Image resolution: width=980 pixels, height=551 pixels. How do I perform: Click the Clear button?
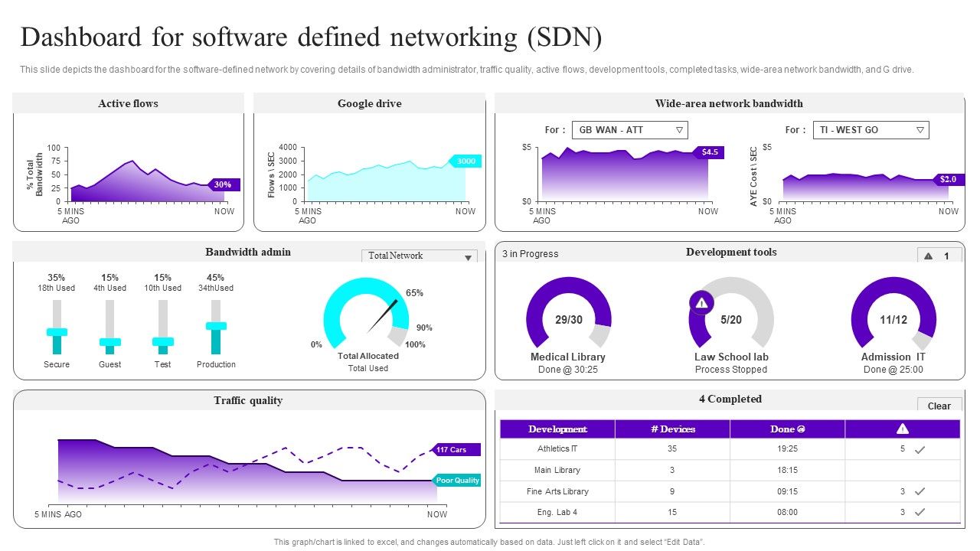point(939,406)
